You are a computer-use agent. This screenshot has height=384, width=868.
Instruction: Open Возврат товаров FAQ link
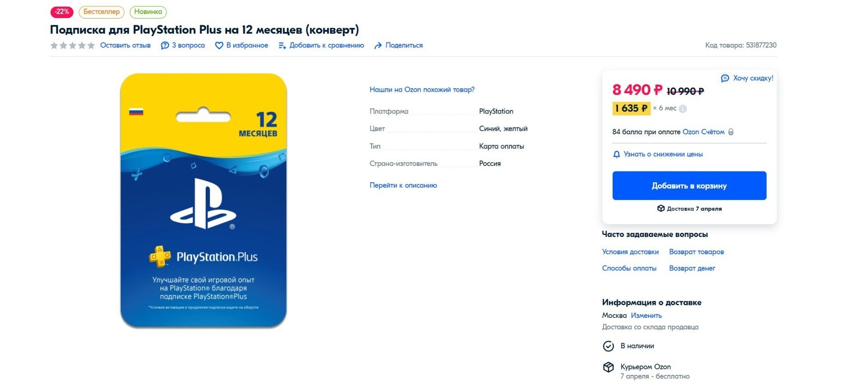point(696,252)
